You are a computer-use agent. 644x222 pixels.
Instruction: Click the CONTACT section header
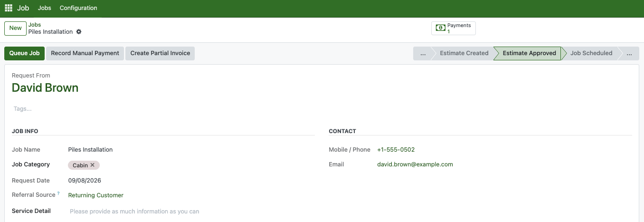pyautogui.click(x=342, y=131)
